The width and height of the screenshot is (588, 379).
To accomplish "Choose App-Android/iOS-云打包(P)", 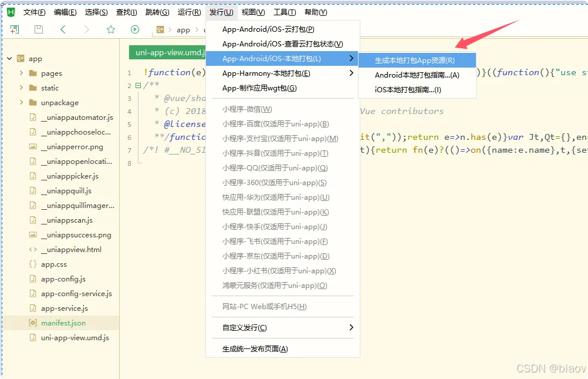I will pyautogui.click(x=283, y=29).
